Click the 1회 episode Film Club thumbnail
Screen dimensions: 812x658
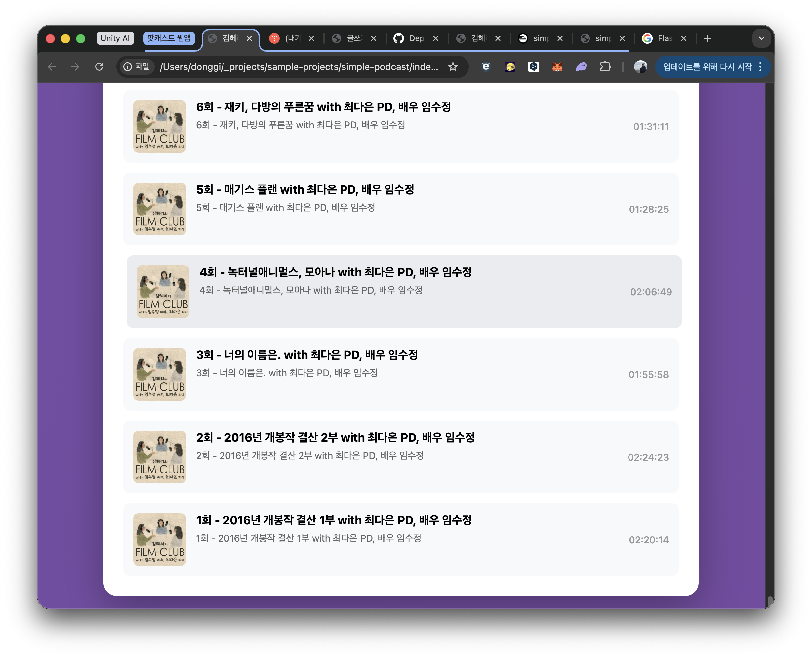point(159,539)
